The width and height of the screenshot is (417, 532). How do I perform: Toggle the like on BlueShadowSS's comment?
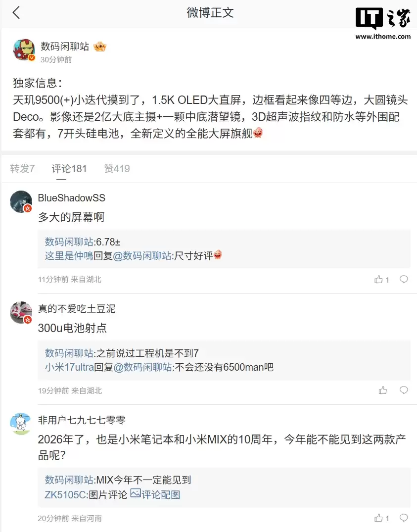(380, 279)
